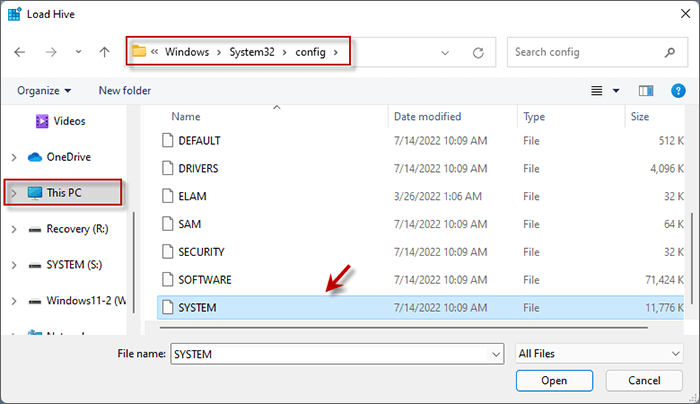
Task: Expand the File name history dropdown
Action: pyautogui.click(x=496, y=353)
